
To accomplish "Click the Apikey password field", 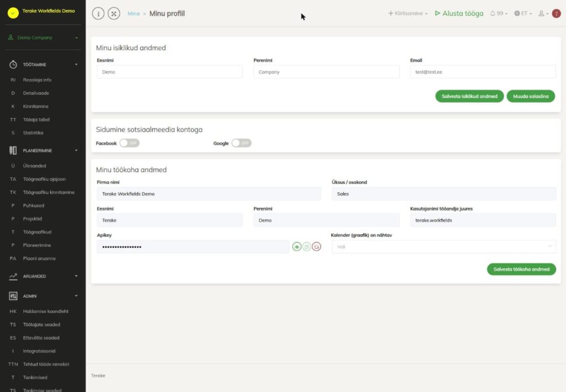I will tap(193, 247).
